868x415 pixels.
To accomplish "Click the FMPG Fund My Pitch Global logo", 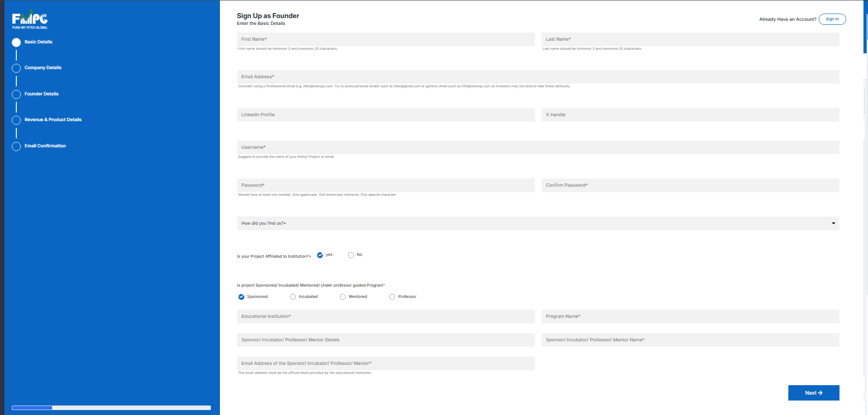I will pos(30,20).
